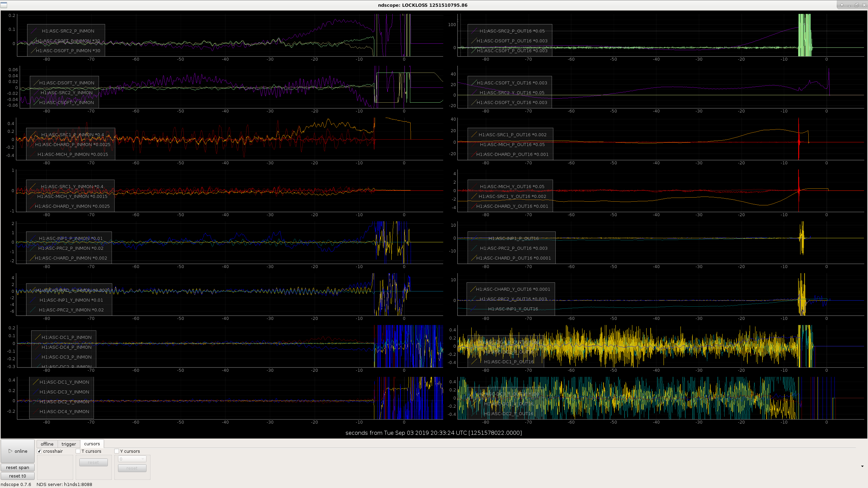The height and width of the screenshot is (488, 868).
Task: Click legend entry H1:ASC-DC4_P_INMON
Action: [x=66, y=347]
